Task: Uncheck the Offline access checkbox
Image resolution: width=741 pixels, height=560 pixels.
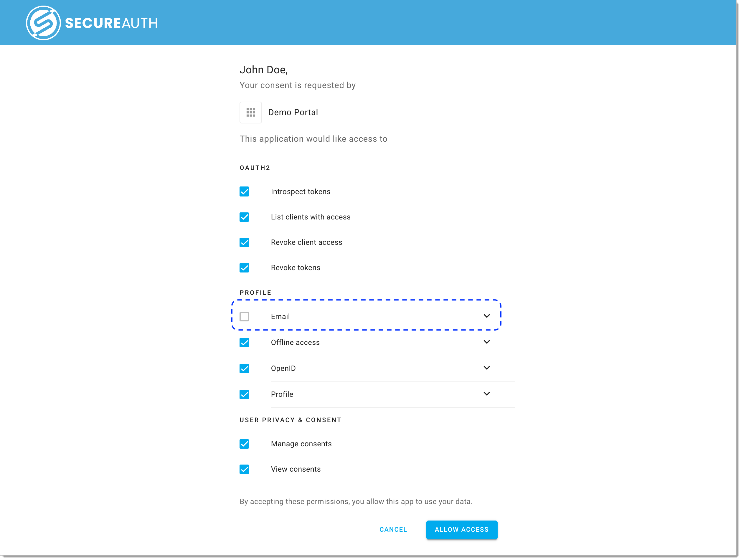Action: [x=244, y=343]
